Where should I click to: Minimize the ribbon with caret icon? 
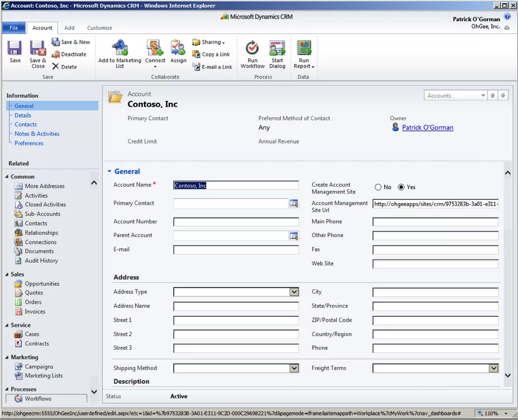(507, 28)
